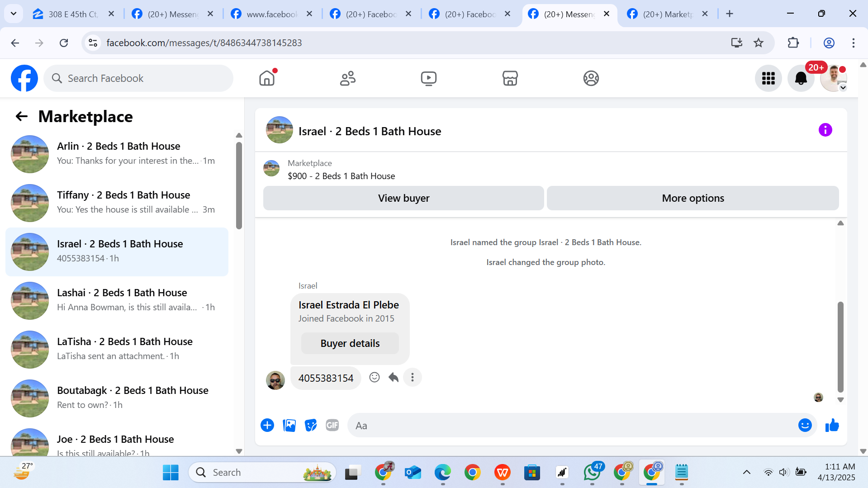868x488 pixels.
Task: Switch to the (20+) Marketplace browser tab
Action: (668, 14)
